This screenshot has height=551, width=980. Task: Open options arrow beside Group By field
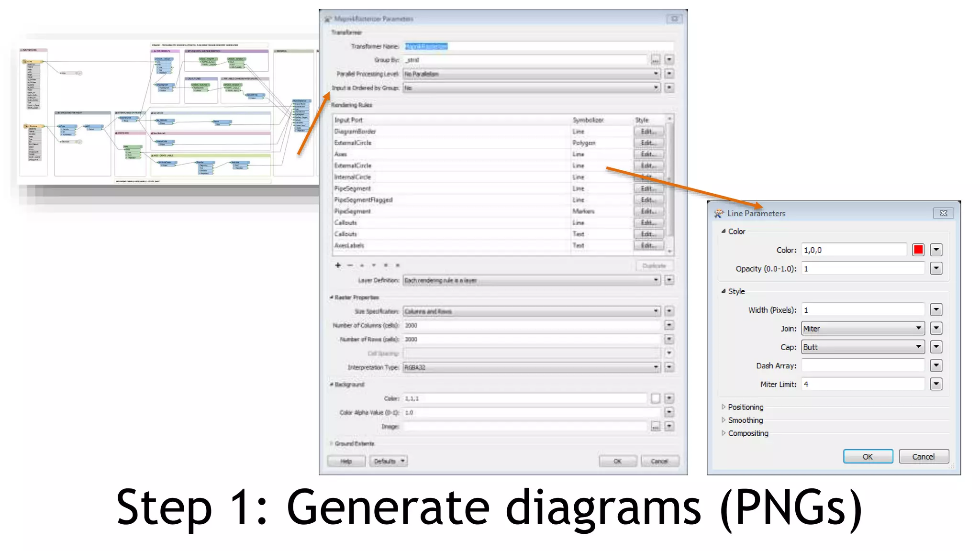(669, 60)
